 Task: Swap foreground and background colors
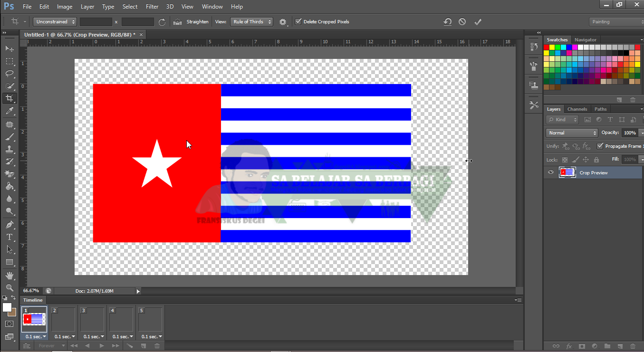click(x=14, y=298)
